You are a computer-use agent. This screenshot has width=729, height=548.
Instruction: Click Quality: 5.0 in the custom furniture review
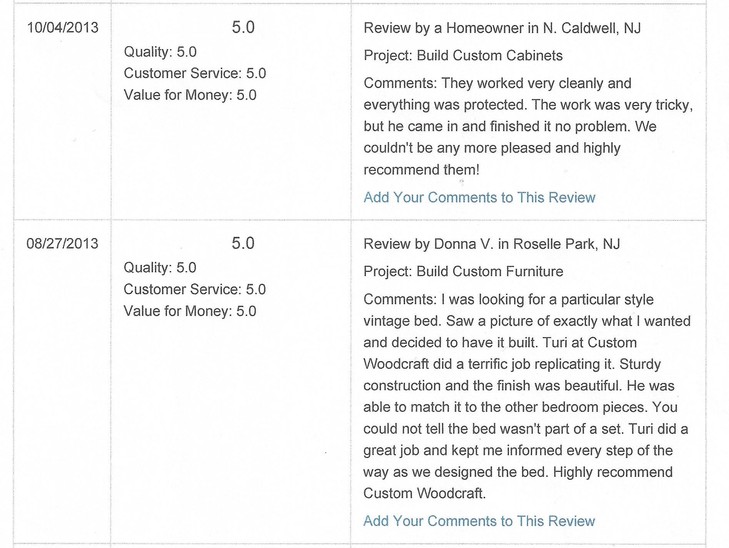[160, 268]
